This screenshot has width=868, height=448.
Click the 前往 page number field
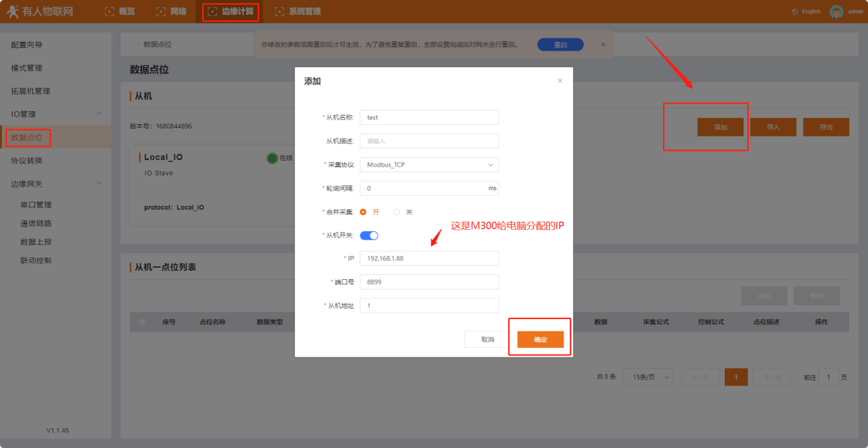pos(828,377)
